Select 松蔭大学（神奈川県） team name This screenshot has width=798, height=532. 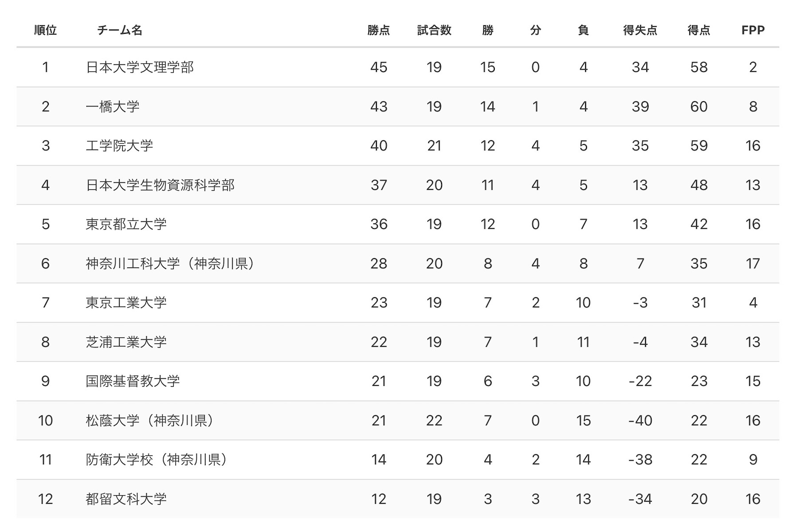[x=150, y=420]
